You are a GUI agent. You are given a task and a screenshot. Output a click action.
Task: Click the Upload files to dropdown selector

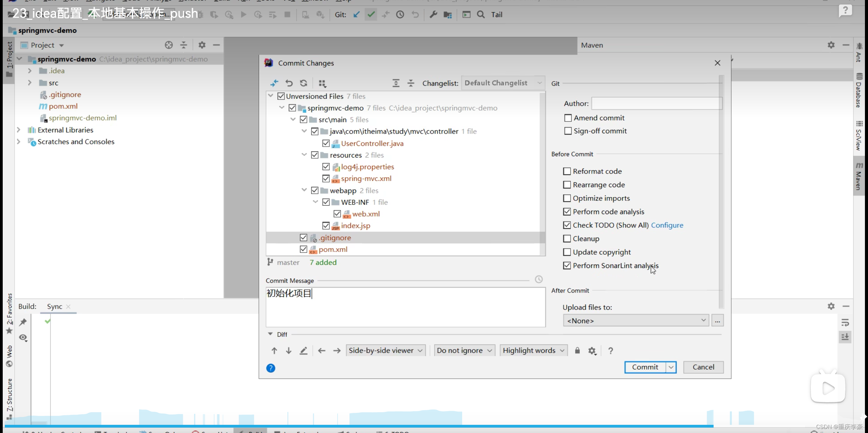tap(635, 320)
